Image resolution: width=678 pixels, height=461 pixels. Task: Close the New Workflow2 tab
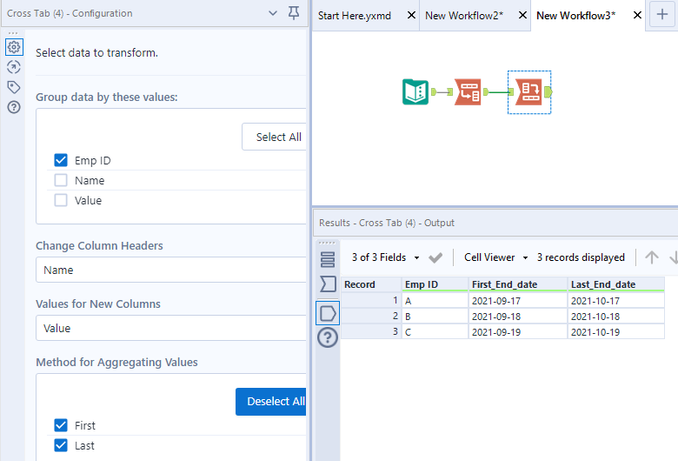click(x=522, y=15)
